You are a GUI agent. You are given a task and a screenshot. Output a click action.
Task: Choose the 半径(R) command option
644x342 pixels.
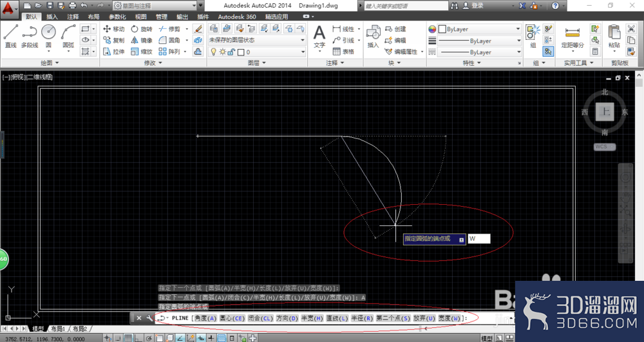[362, 318]
